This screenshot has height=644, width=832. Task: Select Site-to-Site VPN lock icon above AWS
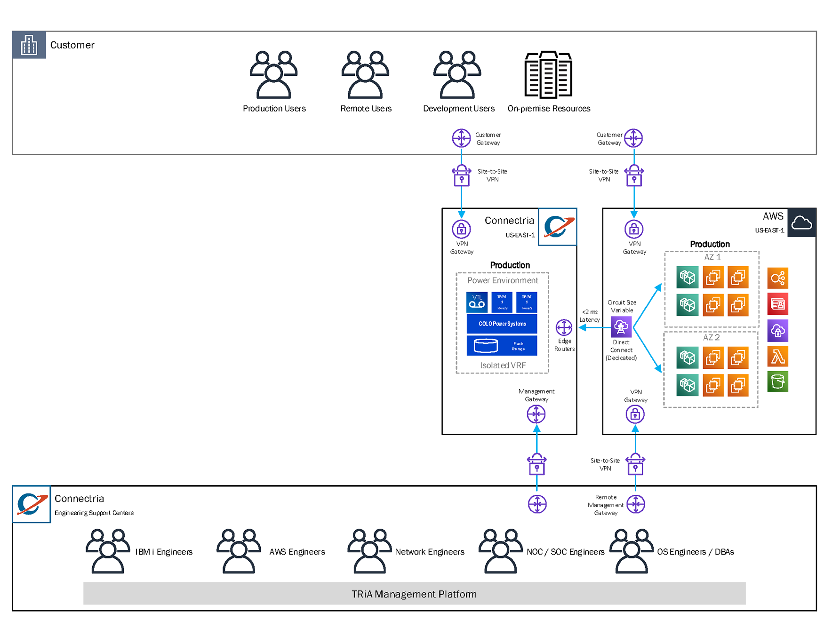tap(634, 175)
